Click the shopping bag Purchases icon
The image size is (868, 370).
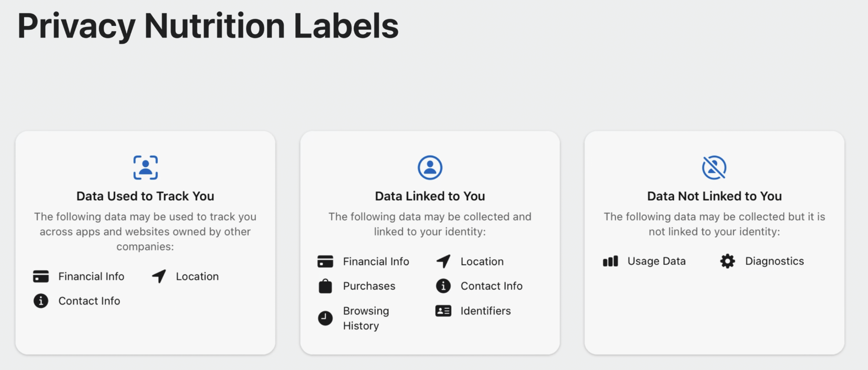point(325,286)
